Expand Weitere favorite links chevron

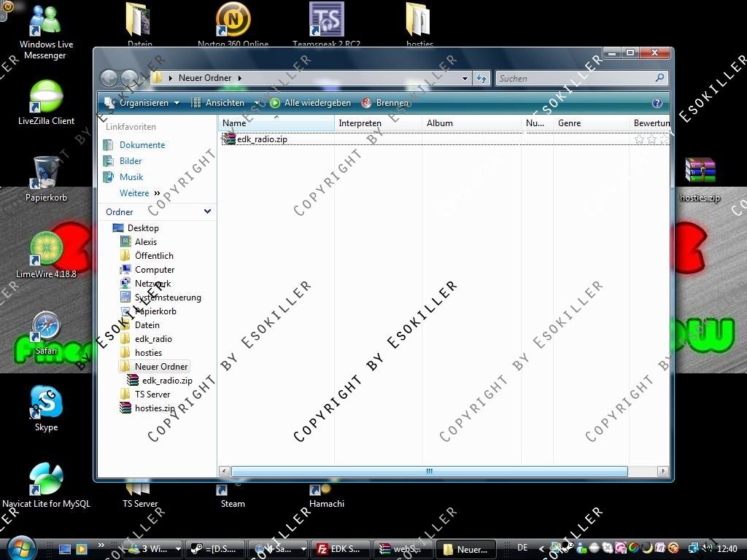point(158,193)
